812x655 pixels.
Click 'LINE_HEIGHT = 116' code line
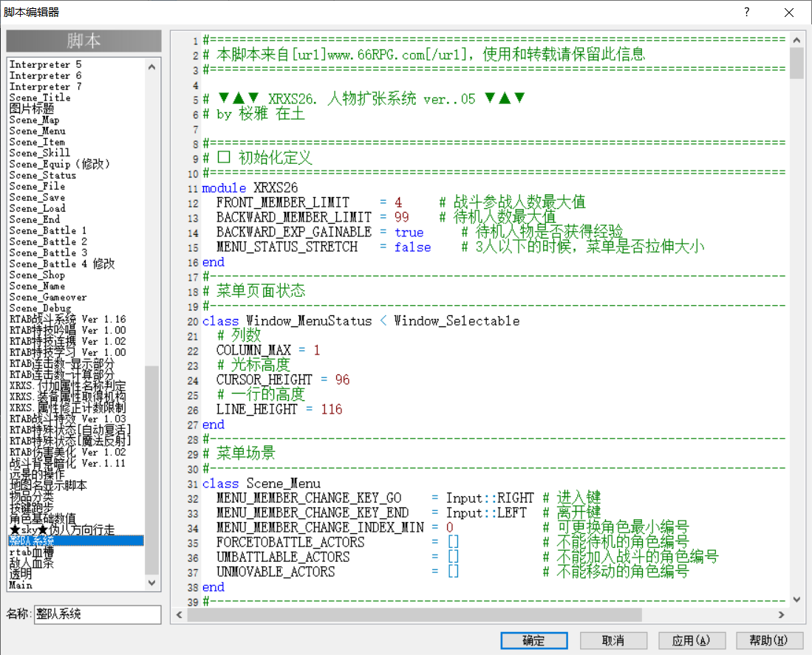tap(279, 410)
